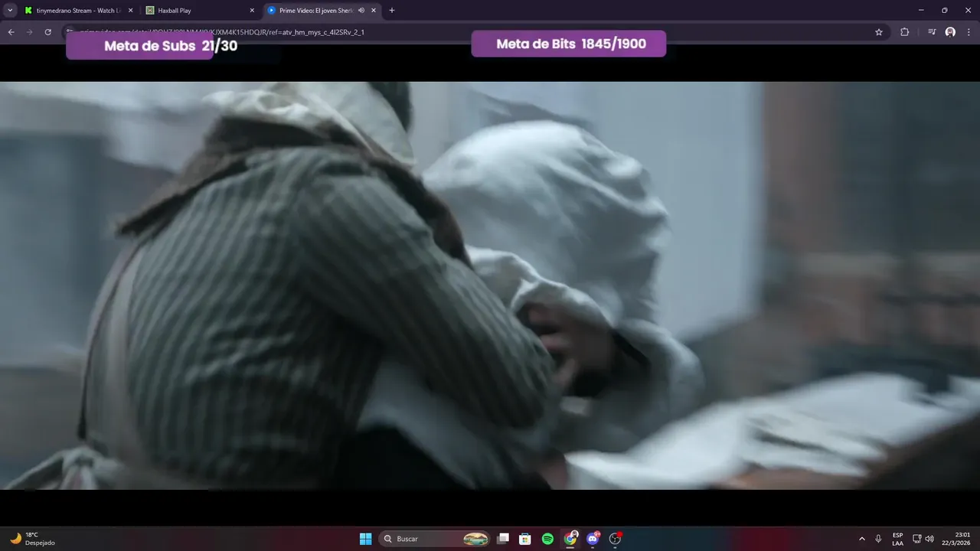The height and width of the screenshot is (551, 980).
Task: Open a new browser tab
Action: click(x=392, y=11)
